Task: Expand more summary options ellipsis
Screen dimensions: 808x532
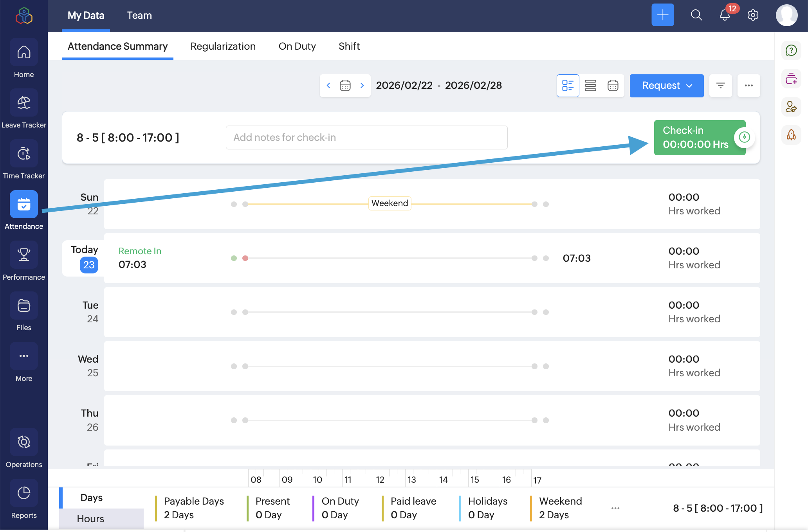Action: (615, 508)
